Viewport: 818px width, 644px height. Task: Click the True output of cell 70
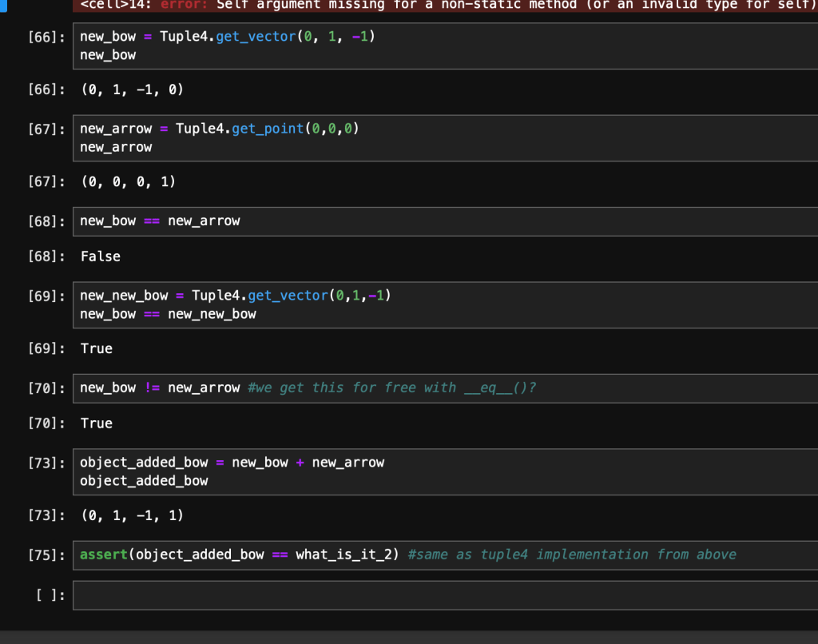pyautogui.click(x=97, y=423)
